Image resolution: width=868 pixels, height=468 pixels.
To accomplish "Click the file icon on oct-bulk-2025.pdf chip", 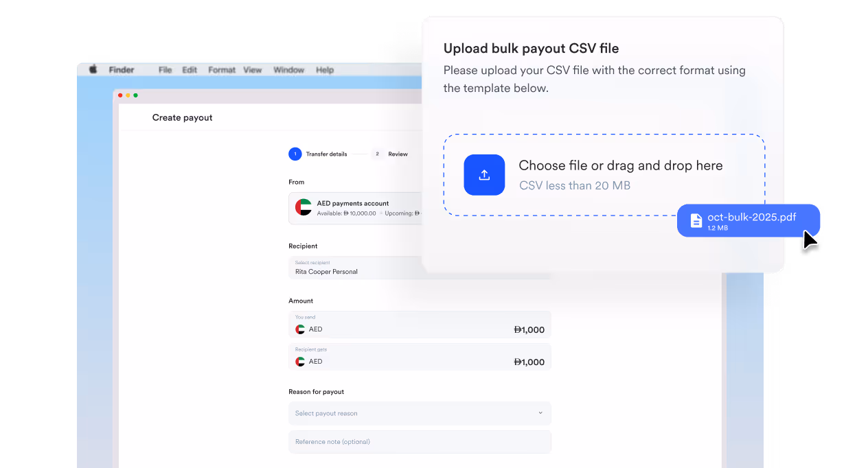I will 696,220.
